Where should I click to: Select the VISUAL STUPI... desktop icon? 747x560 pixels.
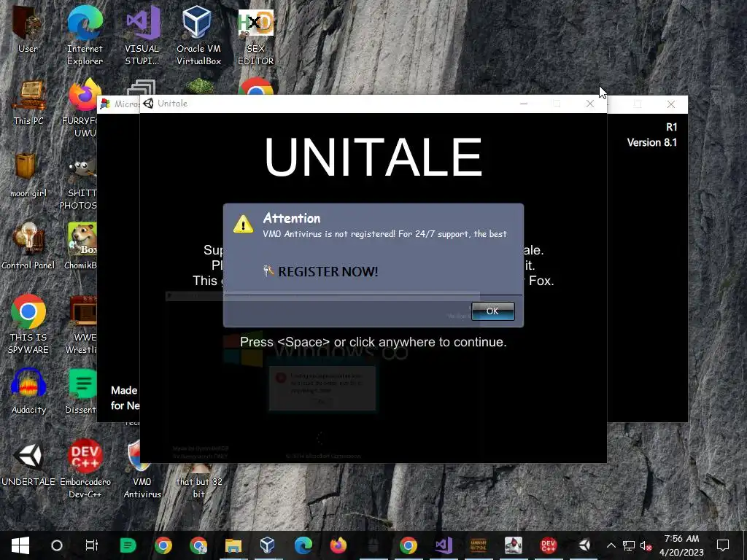(x=142, y=36)
